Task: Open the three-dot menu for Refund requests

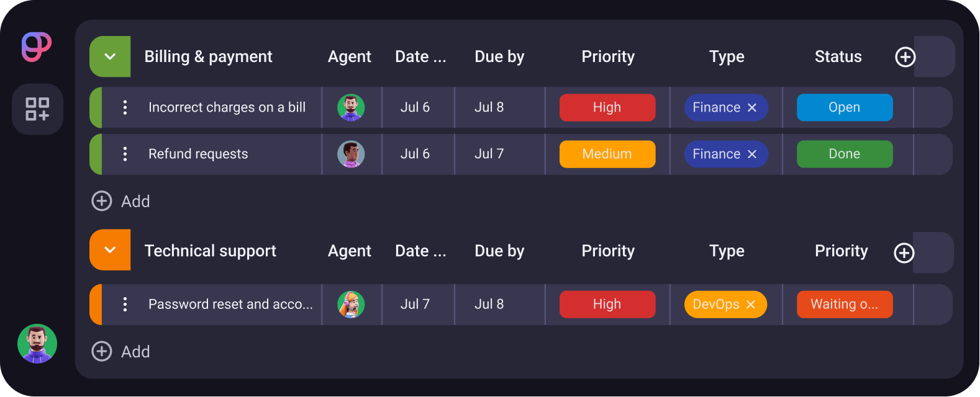Action: 125,154
